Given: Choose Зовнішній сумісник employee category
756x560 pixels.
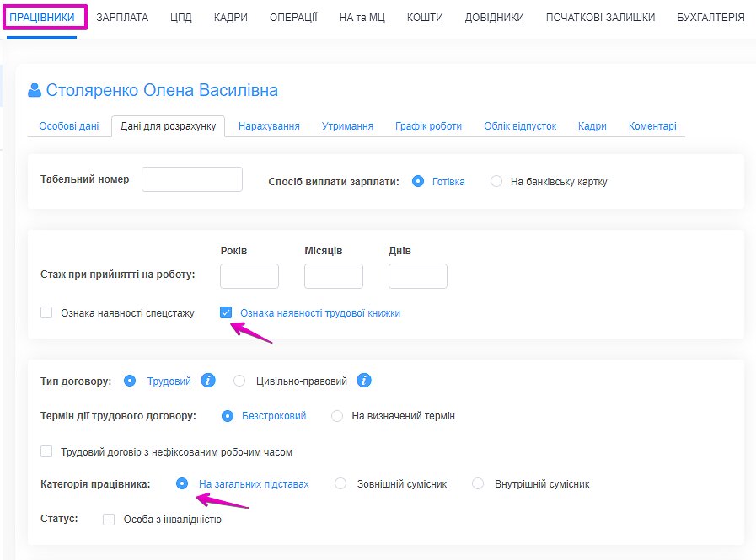Looking at the screenshot, I should coord(340,483).
